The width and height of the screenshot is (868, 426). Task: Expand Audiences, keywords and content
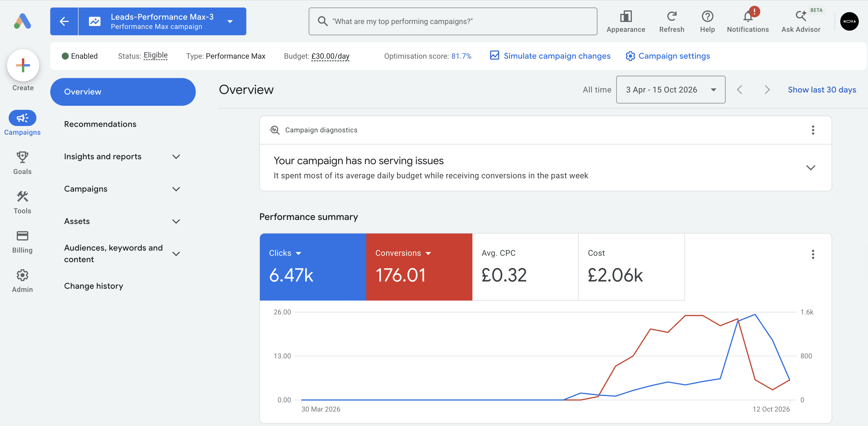click(176, 254)
